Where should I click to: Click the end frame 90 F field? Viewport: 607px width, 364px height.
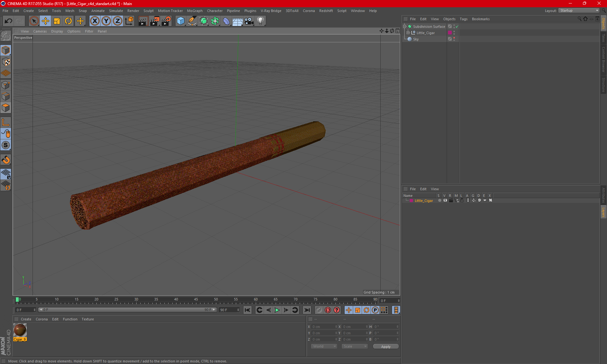[x=229, y=310]
